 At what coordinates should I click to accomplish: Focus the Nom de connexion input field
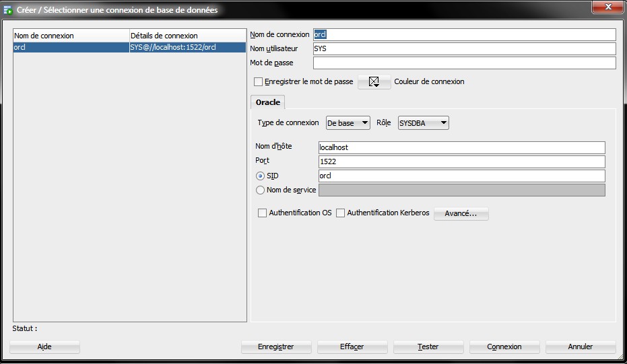[x=464, y=34]
